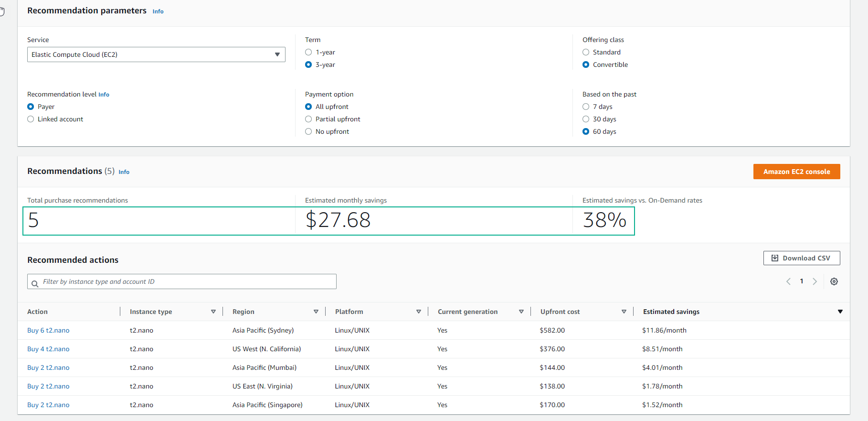Choose Convertible offering class
868x421 pixels.
tap(586, 65)
